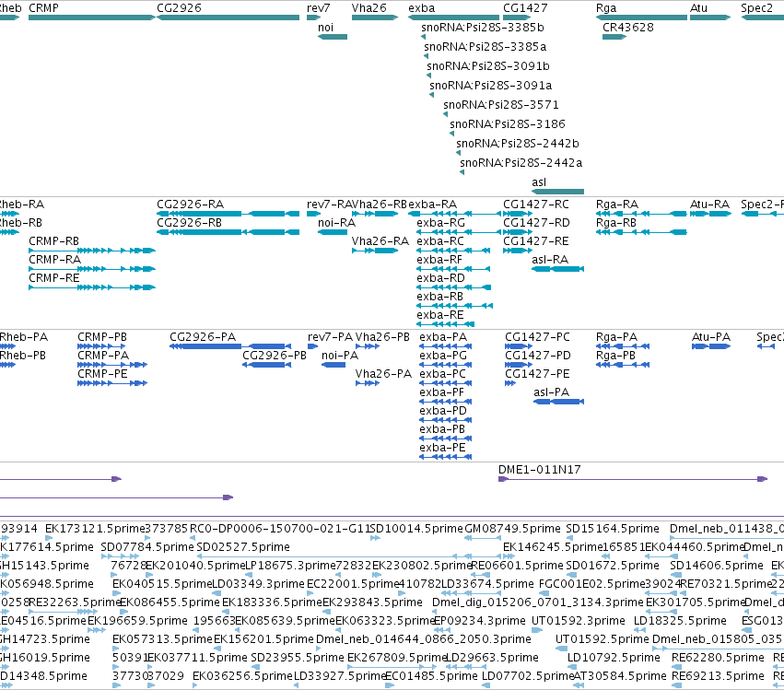The width and height of the screenshot is (784, 690).
Task: Open protein CRMP-PE label
Action: 102,374
